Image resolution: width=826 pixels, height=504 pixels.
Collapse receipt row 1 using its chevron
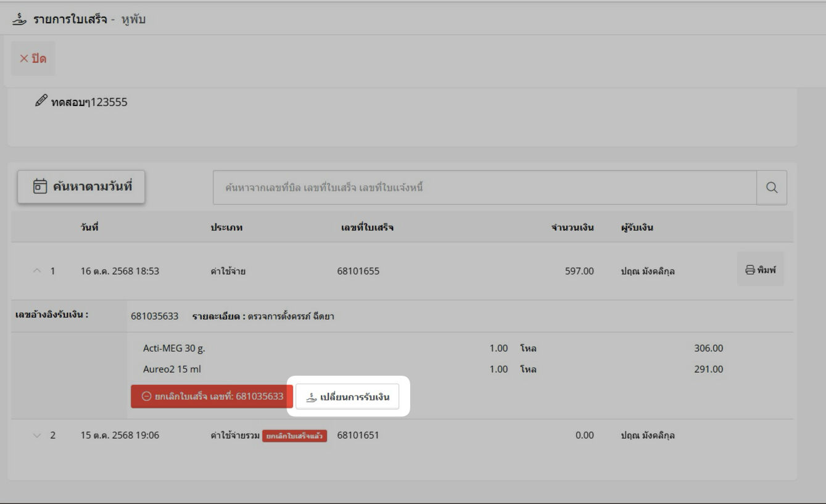click(37, 271)
